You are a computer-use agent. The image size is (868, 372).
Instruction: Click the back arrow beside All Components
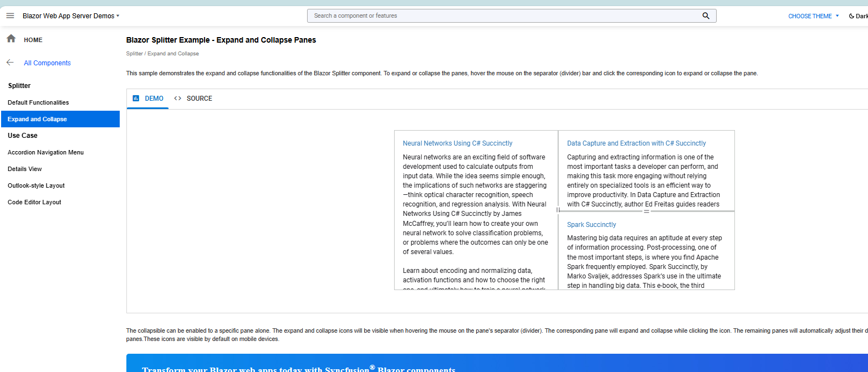10,63
